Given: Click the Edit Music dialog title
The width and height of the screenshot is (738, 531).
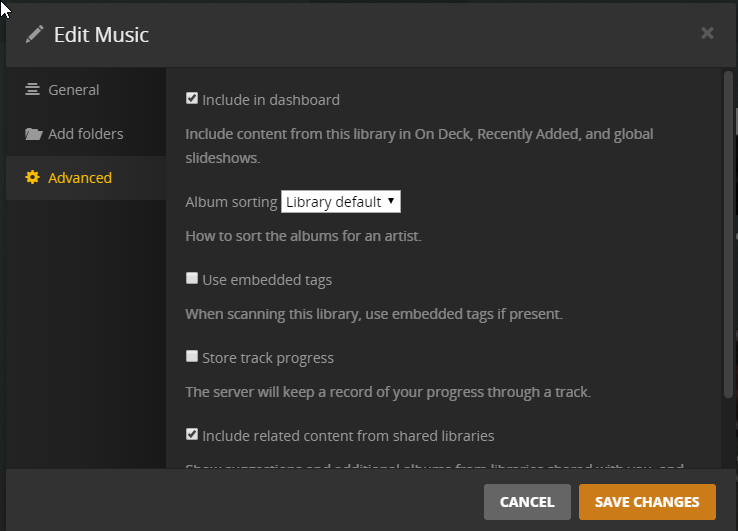Looking at the screenshot, I should 101,35.
